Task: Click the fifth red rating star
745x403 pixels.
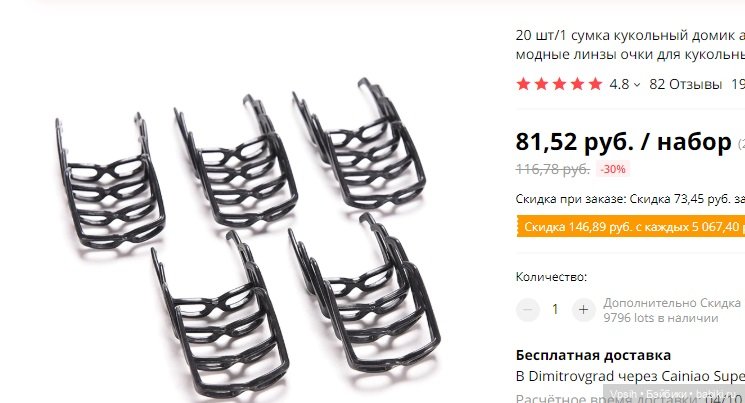Action: 595,84
